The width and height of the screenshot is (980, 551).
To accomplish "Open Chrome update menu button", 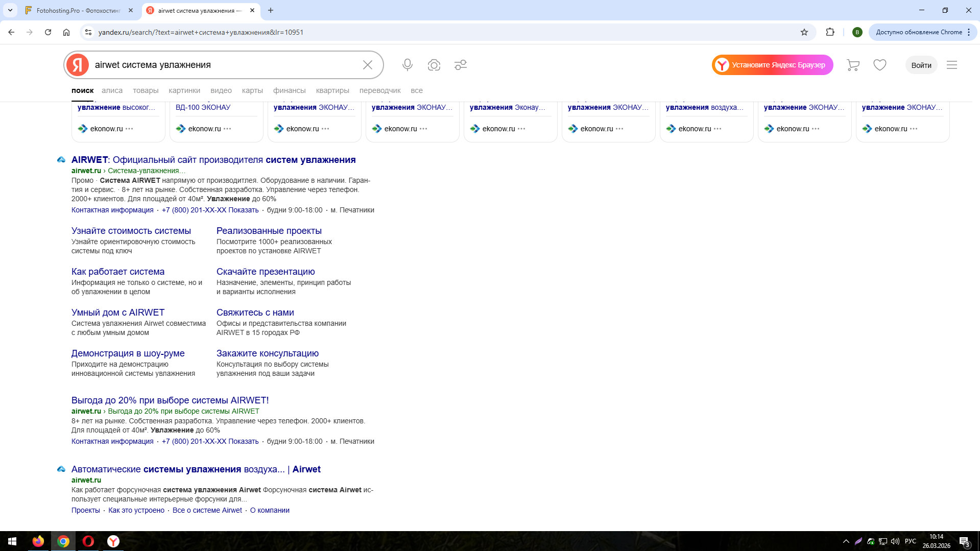I will coord(922,32).
